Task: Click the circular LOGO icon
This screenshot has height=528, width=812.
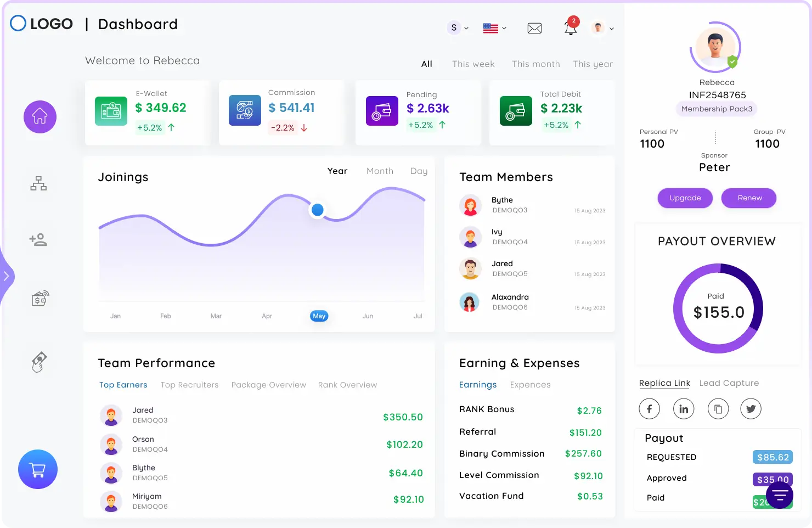Action: click(18, 23)
